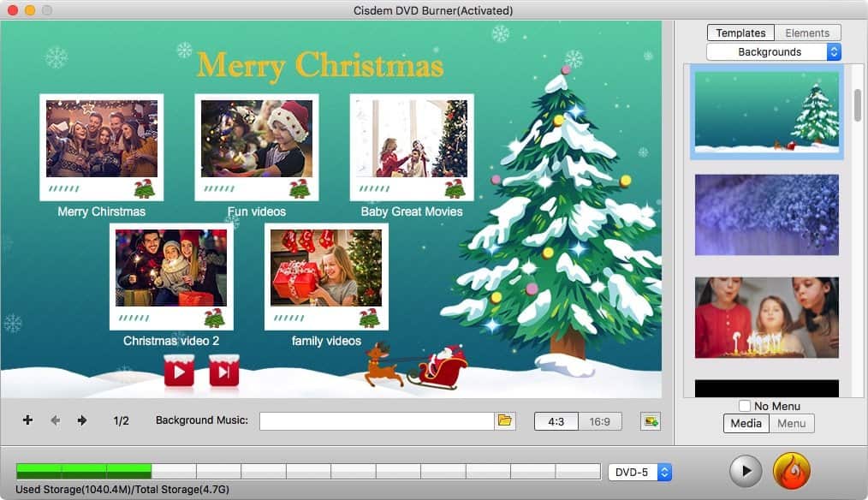
Task: Switch to 16:9 aspect ratio
Action: click(x=599, y=420)
